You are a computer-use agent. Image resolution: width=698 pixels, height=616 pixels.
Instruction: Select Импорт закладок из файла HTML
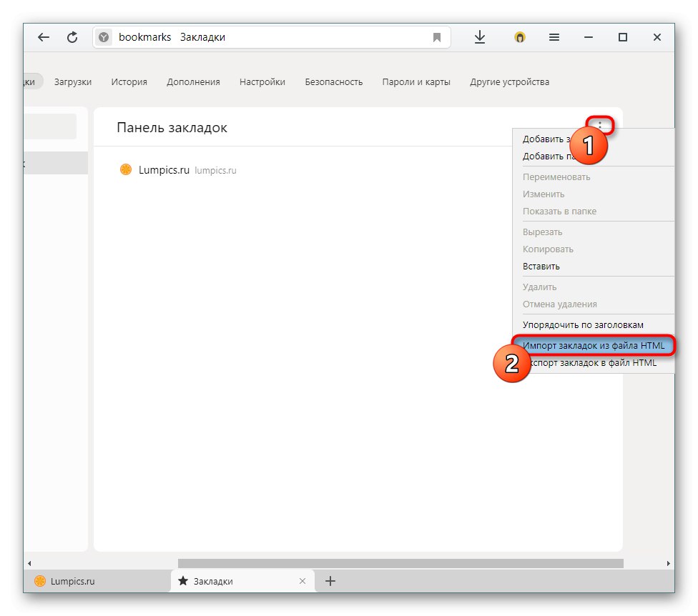(594, 346)
